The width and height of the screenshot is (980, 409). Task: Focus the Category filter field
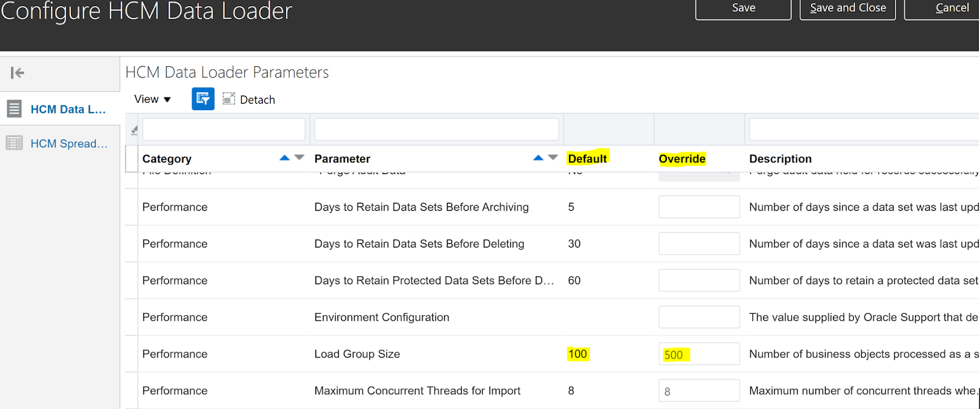coord(224,129)
